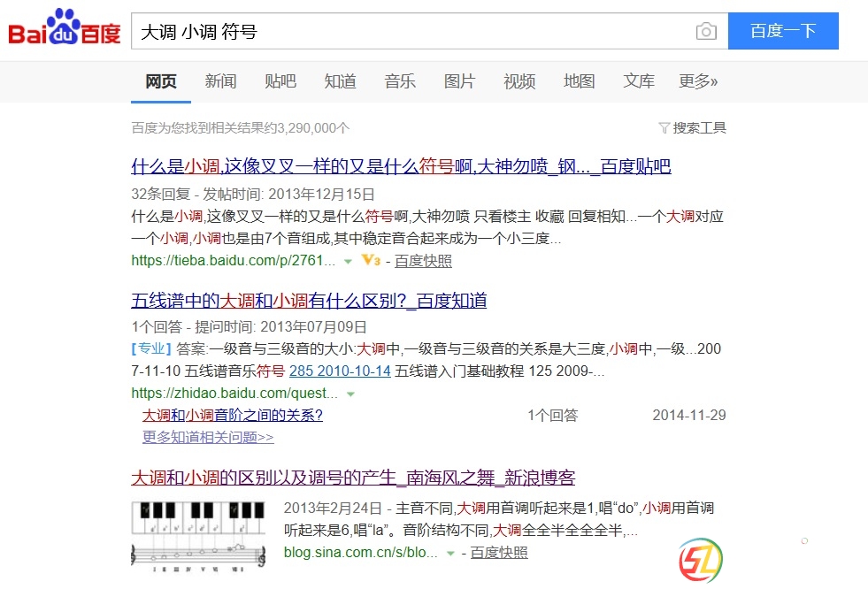
Task: Go to the 贴吧 tab
Action: click(280, 81)
